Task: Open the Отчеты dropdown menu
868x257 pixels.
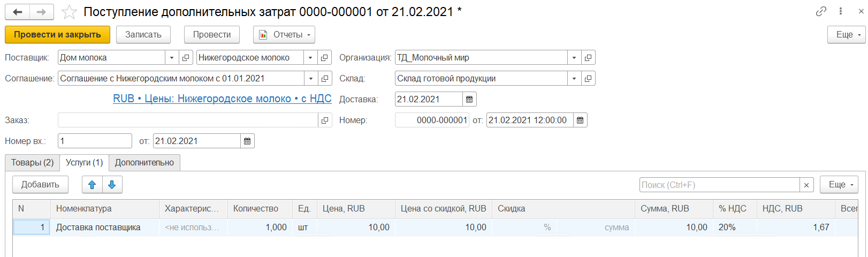Action: (284, 34)
